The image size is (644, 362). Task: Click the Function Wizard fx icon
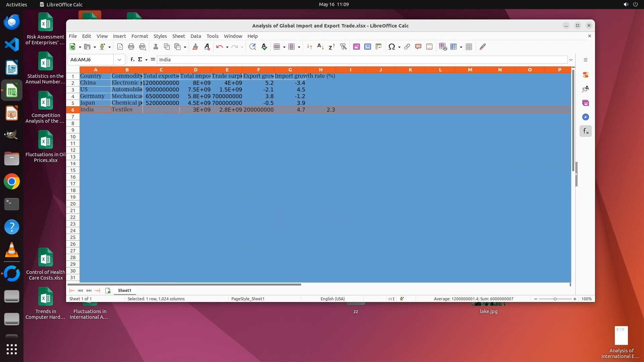(x=132, y=60)
